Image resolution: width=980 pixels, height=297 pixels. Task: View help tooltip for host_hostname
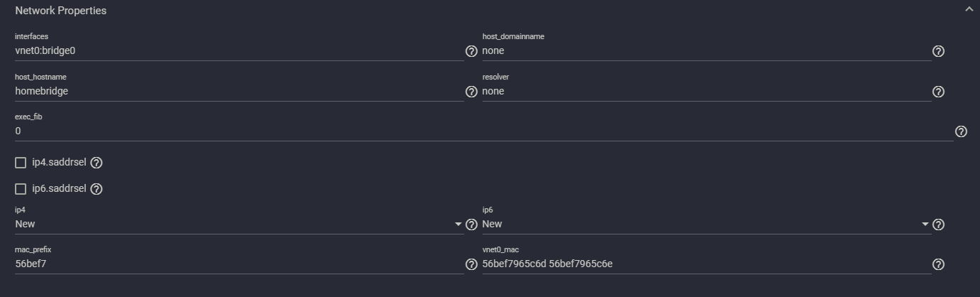[471, 92]
